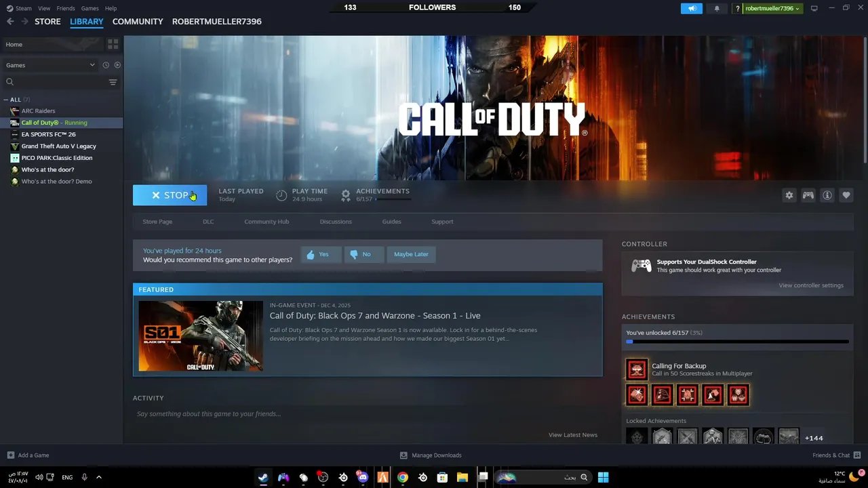The height and width of the screenshot is (488, 868).
Task: Switch to the STORE tab
Action: [x=47, y=22]
